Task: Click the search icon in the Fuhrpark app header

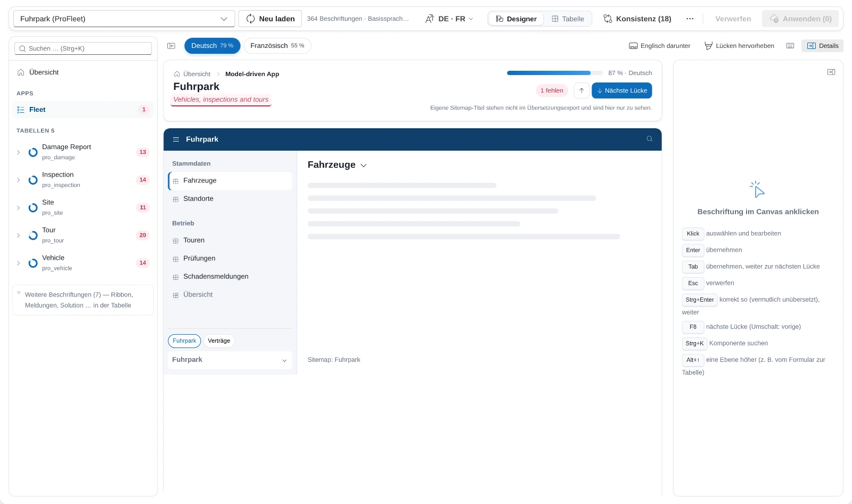Action: coord(650,139)
